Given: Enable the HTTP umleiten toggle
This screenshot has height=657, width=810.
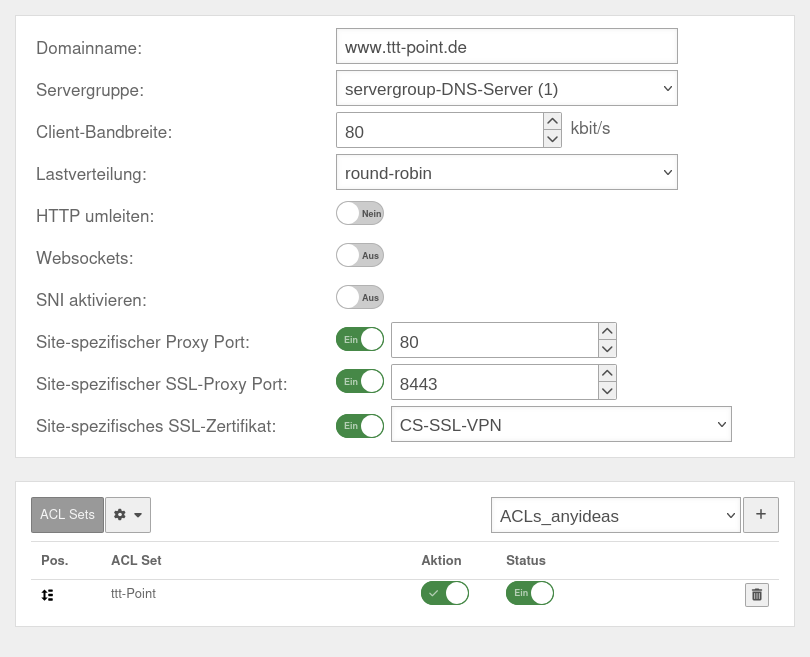Looking at the screenshot, I should pos(360,213).
